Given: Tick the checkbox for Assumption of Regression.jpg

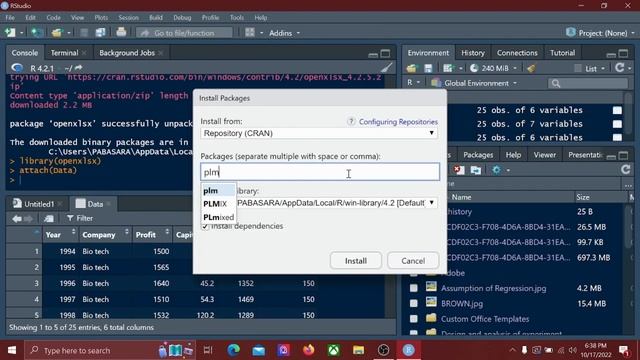Looking at the screenshot, I should point(413,288).
